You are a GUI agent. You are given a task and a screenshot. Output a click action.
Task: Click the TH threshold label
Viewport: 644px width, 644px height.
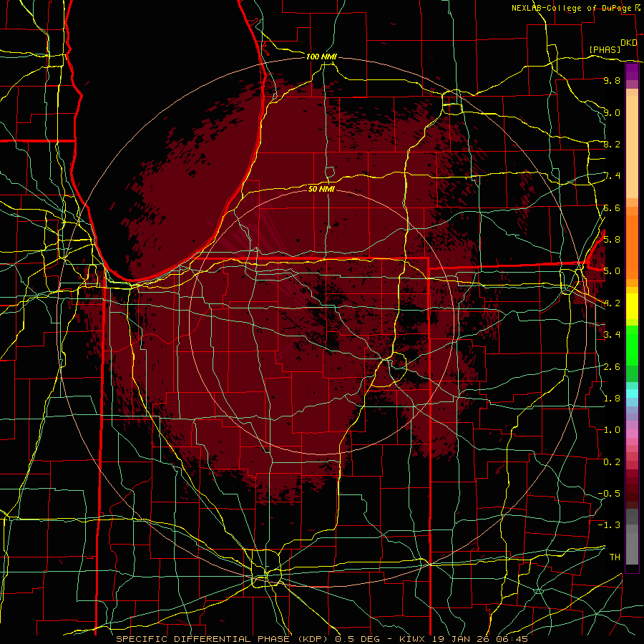click(x=615, y=557)
